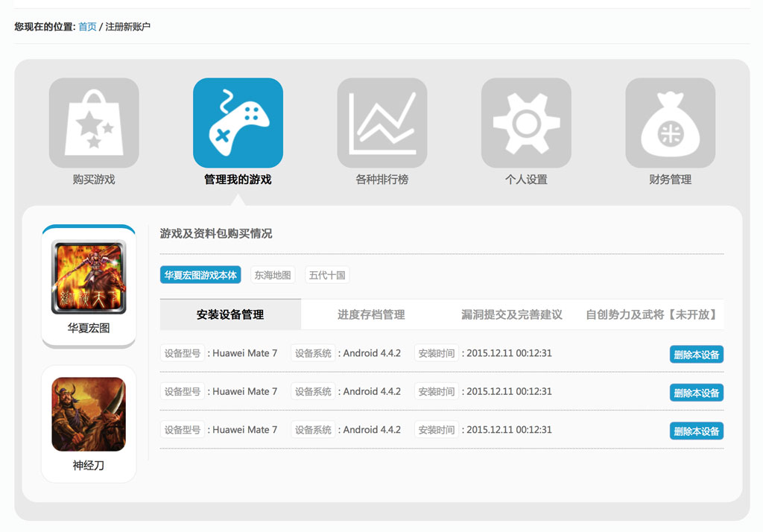Click the money bag 财务管理 icon

[x=670, y=123]
